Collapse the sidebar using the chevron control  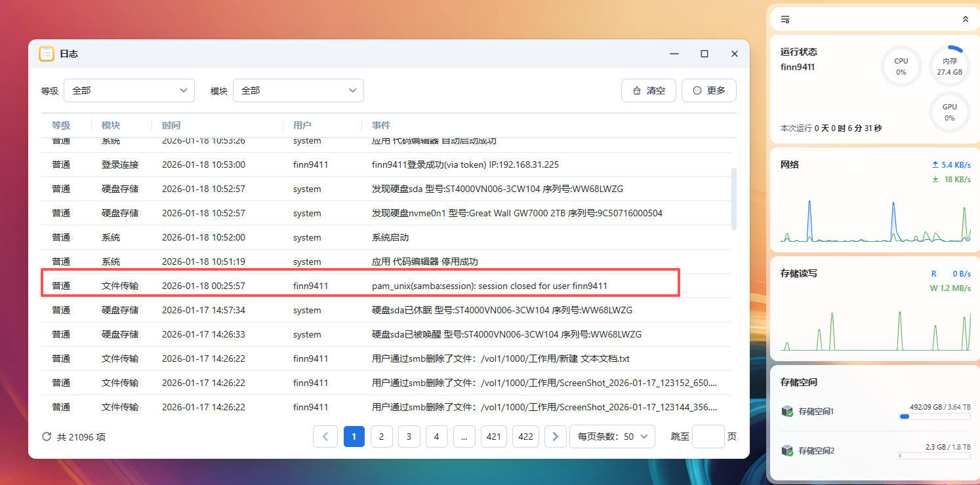[964, 19]
